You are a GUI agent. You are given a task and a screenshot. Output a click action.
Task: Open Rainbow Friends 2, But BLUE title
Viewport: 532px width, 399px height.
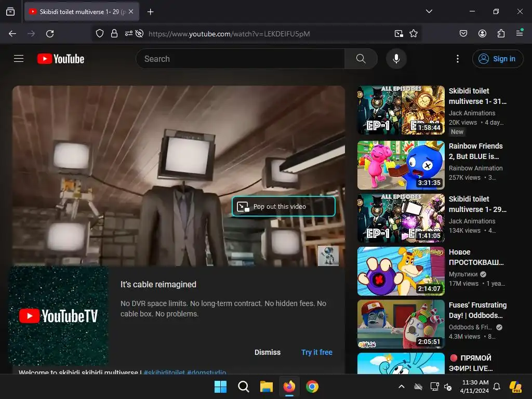(x=476, y=151)
